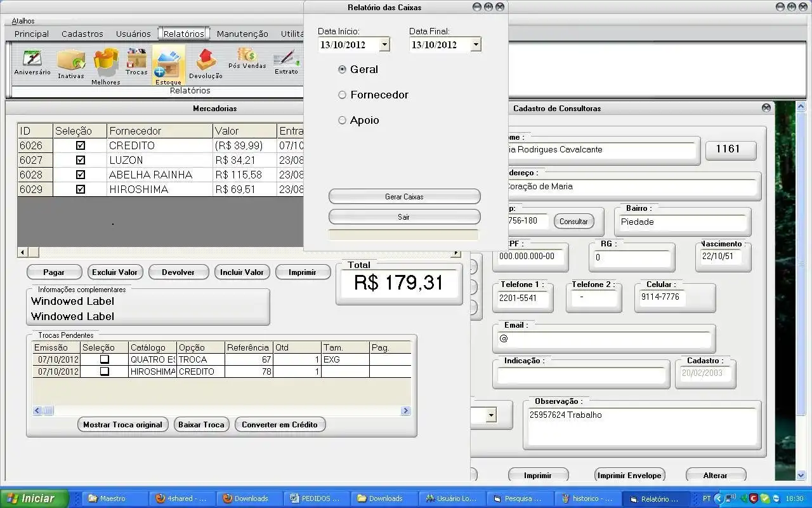Check selection for the HIROSHIMA CREDITO troca row
The width and height of the screenshot is (812, 508).
click(x=105, y=371)
